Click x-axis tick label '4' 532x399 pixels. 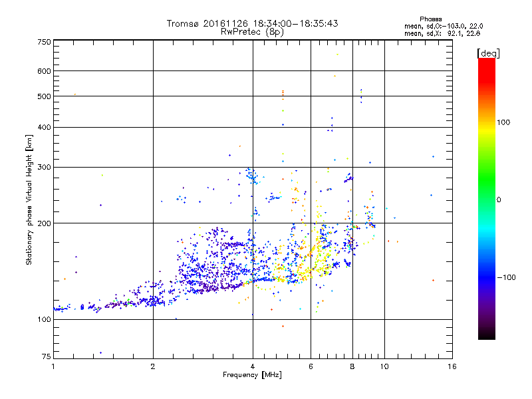[253, 366]
